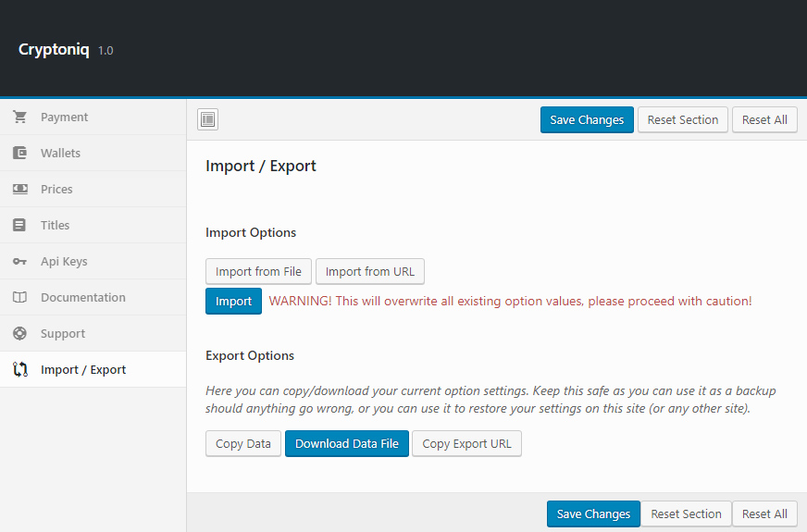Image resolution: width=807 pixels, height=532 pixels.
Task: Click the Support lifebuoy icon
Action: [x=19, y=334]
